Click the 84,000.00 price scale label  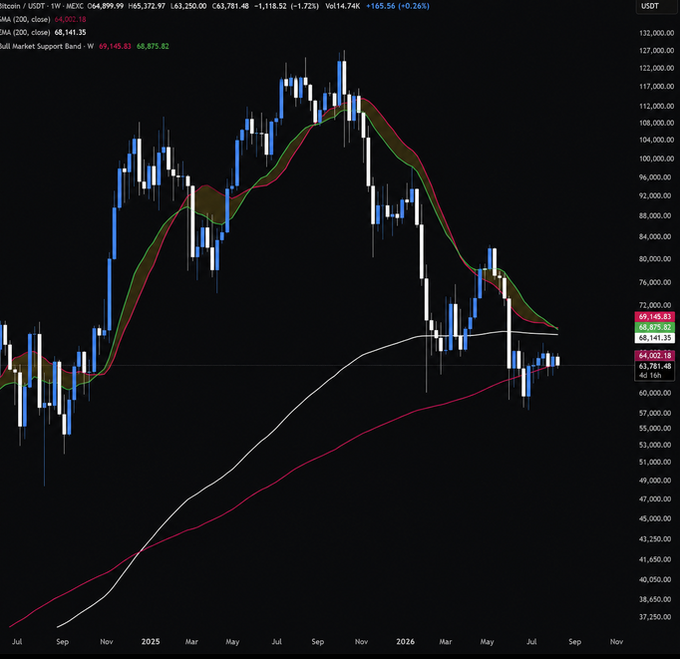pos(657,236)
